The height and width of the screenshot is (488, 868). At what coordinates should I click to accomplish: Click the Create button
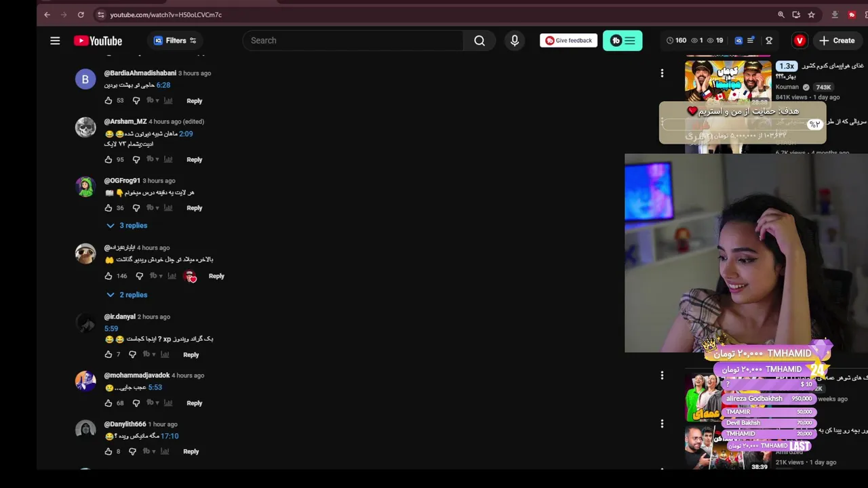click(837, 41)
